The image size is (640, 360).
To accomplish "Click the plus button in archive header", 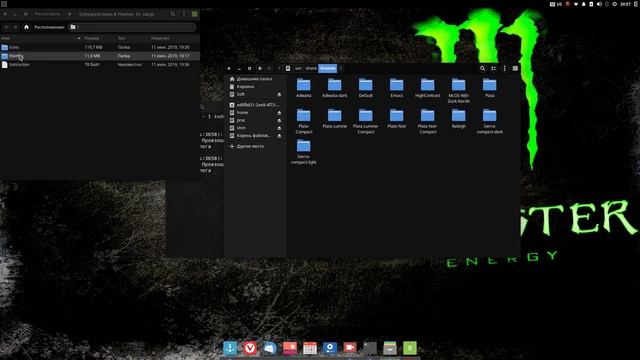I will click(x=69, y=14).
